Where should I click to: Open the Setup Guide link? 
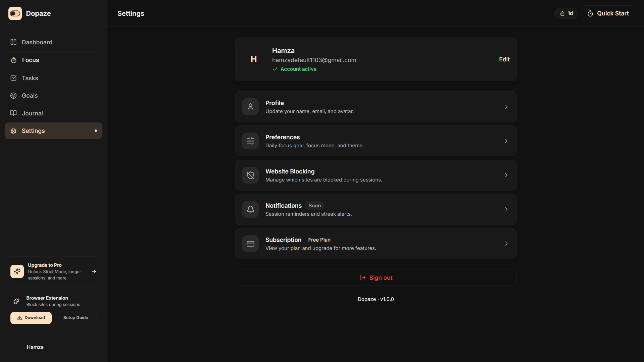76,318
